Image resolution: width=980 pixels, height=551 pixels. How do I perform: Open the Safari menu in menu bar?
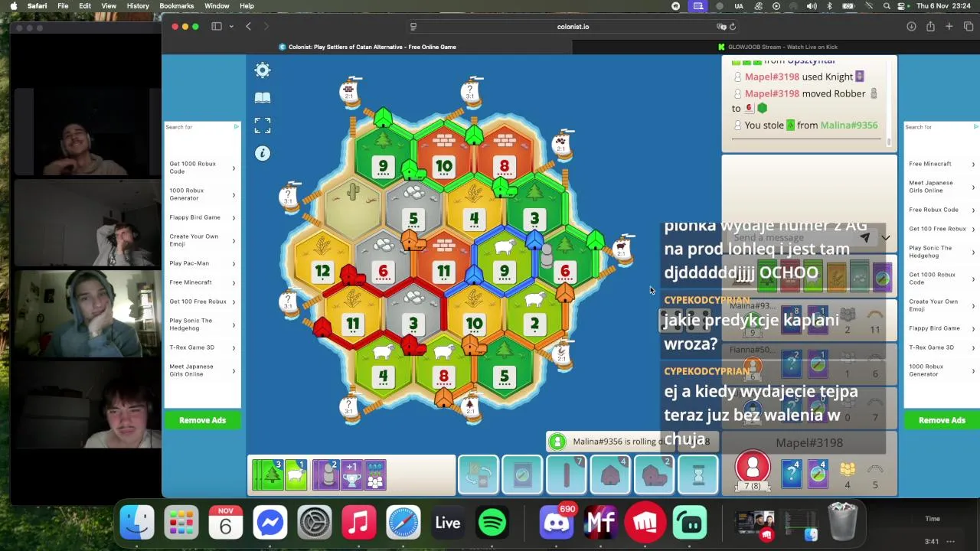tap(37, 5)
